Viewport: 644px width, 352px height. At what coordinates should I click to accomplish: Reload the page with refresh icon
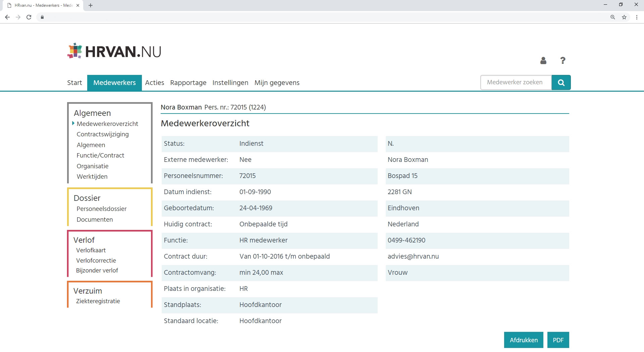click(x=29, y=17)
